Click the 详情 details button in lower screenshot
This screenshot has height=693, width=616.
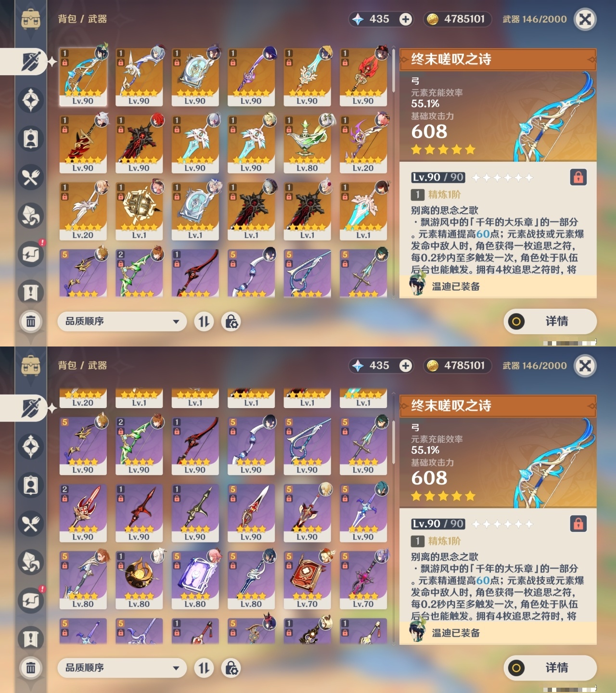click(x=550, y=668)
